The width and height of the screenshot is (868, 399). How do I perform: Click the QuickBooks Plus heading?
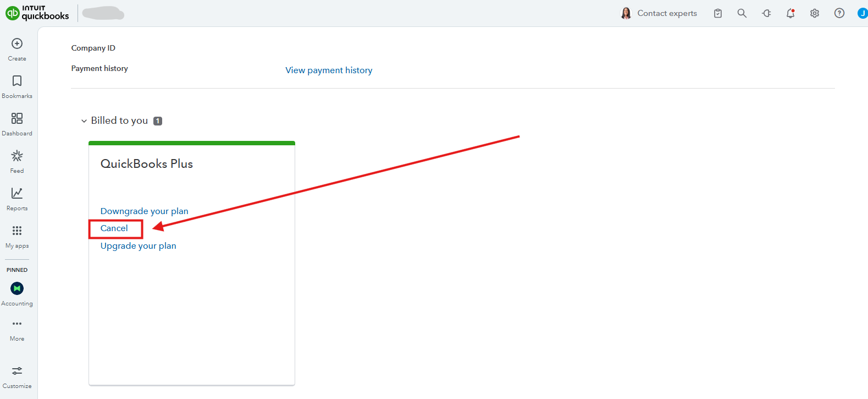click(x=147, y=164)
